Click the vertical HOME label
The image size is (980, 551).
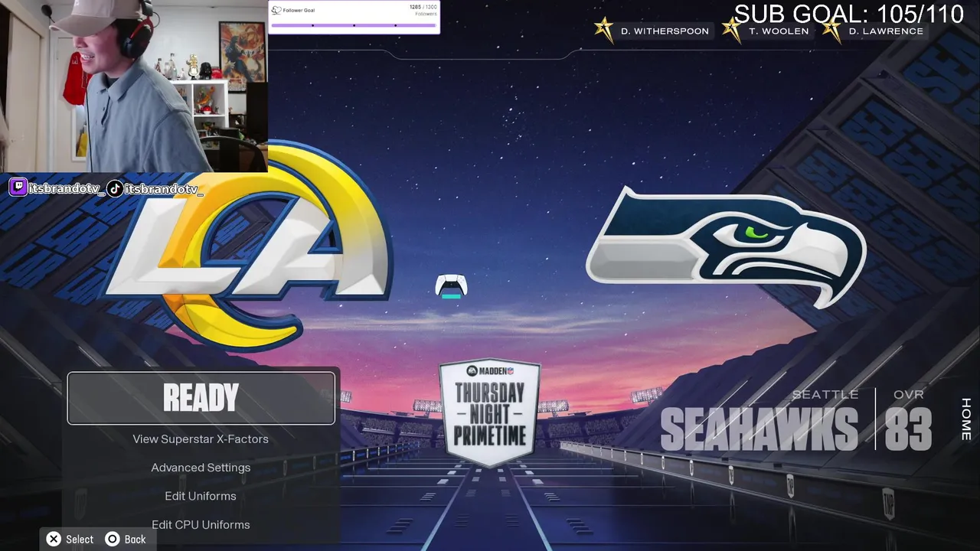pyautogui.click(x=966, y=419)
